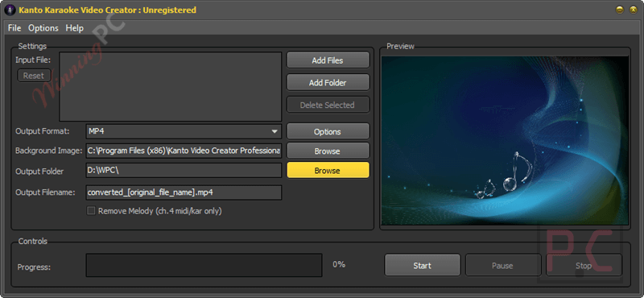Click the preview background image

coord(505,141)
